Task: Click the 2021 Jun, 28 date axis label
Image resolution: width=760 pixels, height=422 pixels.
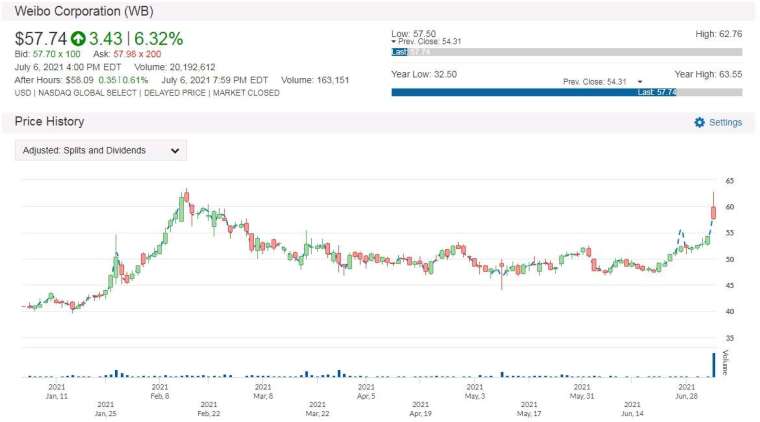Action: pyautogui.click(x=686, y=391)
